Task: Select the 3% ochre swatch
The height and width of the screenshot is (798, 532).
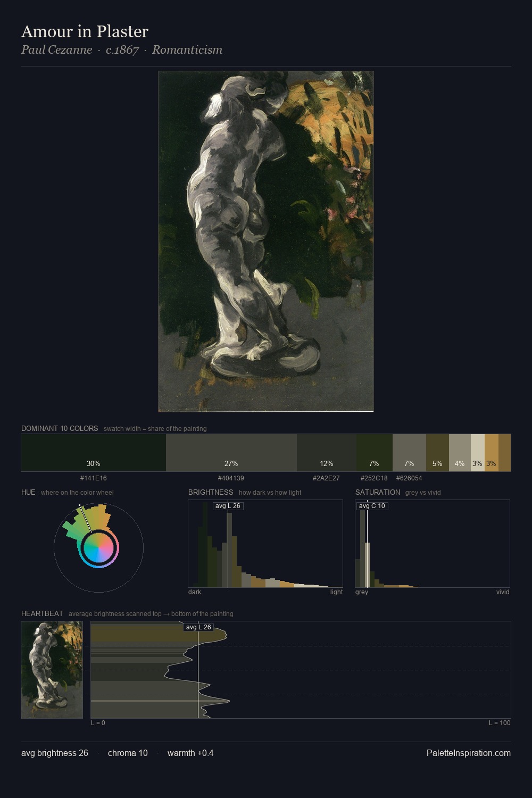Action: coord(492,453)
